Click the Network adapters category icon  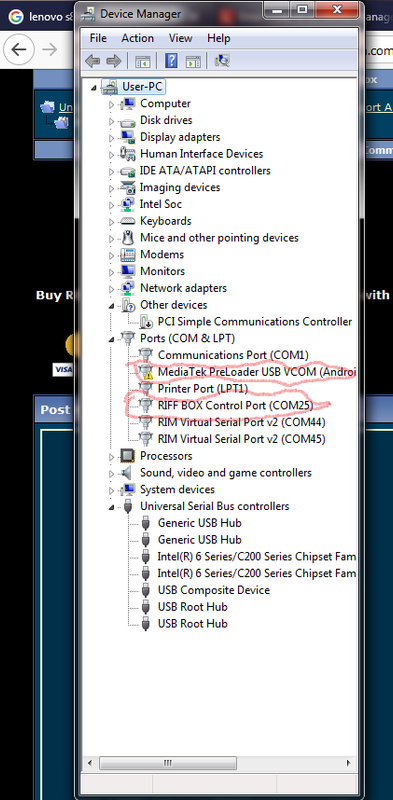[127, 288]
